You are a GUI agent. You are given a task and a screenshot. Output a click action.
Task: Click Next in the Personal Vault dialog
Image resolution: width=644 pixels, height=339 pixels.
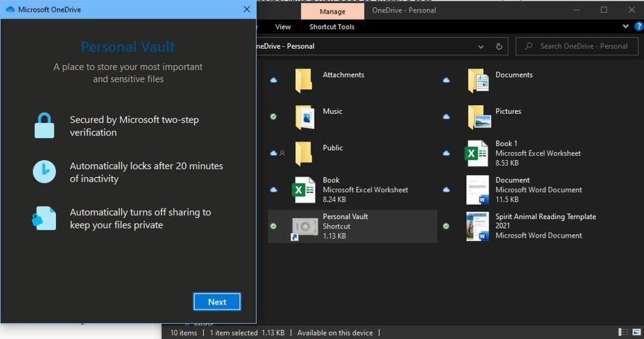coord(217,302)
